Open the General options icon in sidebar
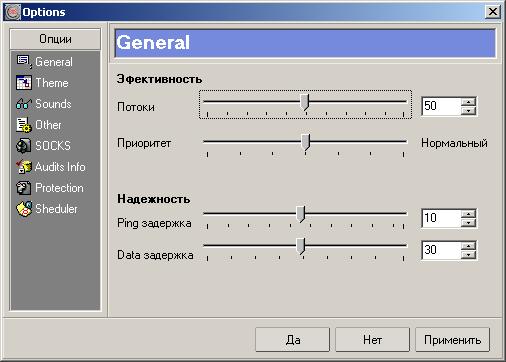The image size is (506, 362). pos(24,62)
